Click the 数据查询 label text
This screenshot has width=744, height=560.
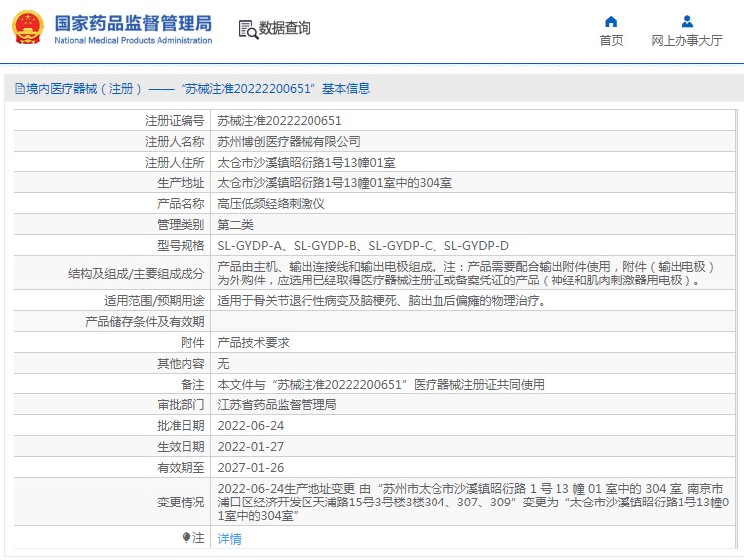[x=285, y=29]
